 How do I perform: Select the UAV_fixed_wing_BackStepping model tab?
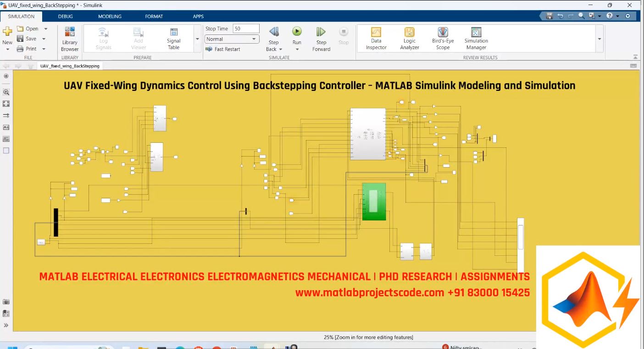[x=69, y=66]
